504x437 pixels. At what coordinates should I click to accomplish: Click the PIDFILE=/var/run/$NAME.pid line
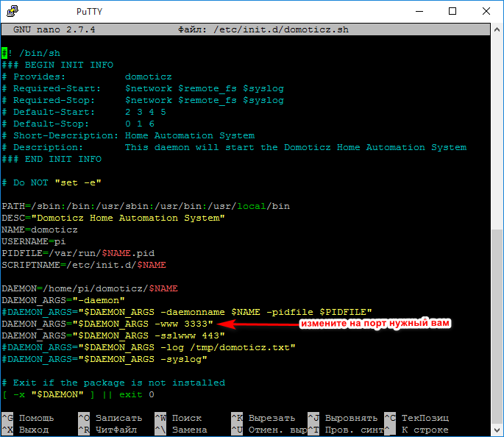point(78,253)
